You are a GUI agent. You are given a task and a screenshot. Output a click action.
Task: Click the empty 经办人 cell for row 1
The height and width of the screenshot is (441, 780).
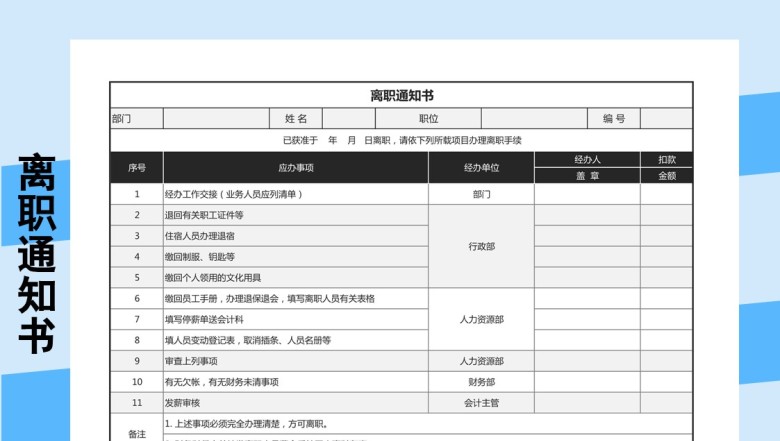point(587,194)
